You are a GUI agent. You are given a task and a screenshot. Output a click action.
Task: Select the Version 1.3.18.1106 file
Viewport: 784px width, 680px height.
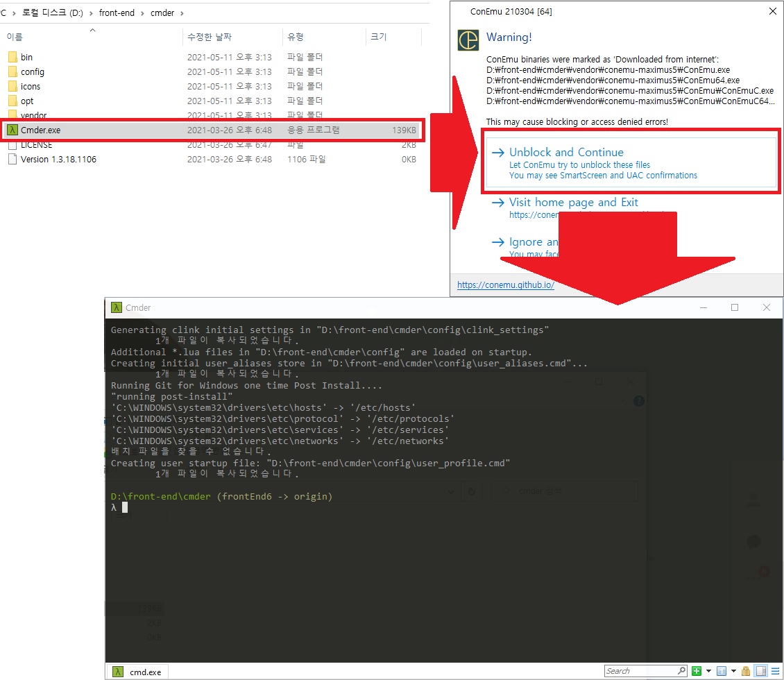click(58, 159)
